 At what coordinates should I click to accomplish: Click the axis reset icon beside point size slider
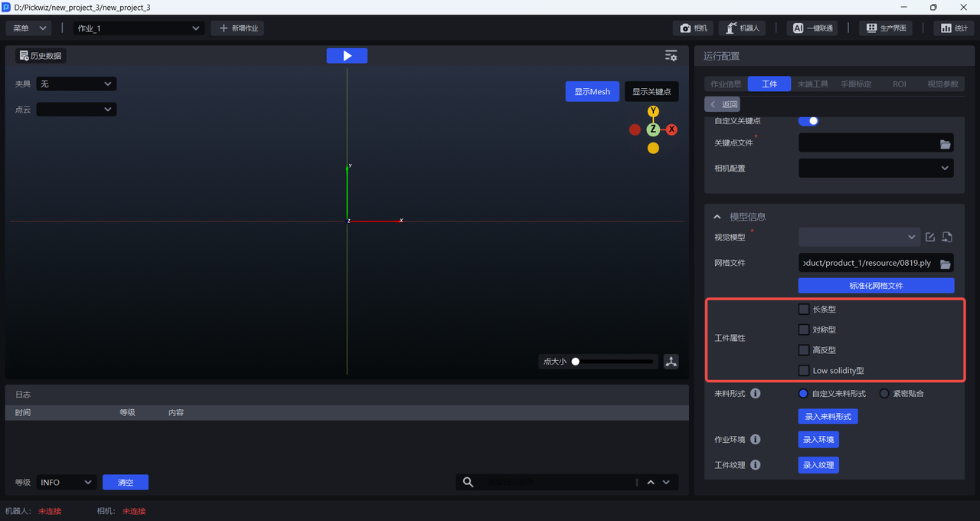(x=671, y=362)
